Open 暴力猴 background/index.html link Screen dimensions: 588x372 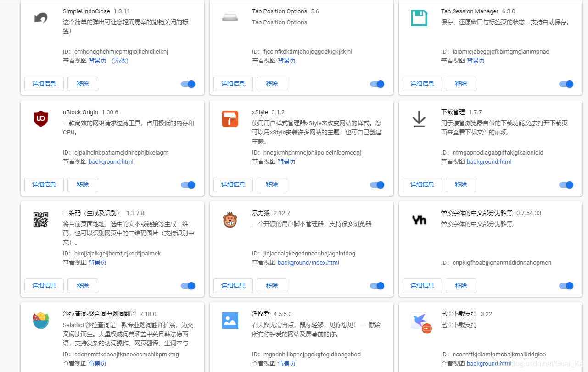(x=308, y=262)
